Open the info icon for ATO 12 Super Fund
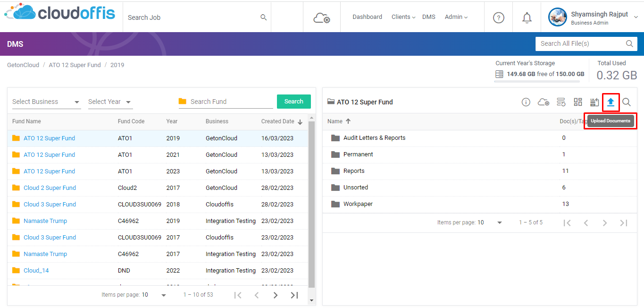Image resolution: width=644 pixels, height=308 pixels. tap(526, 102)
